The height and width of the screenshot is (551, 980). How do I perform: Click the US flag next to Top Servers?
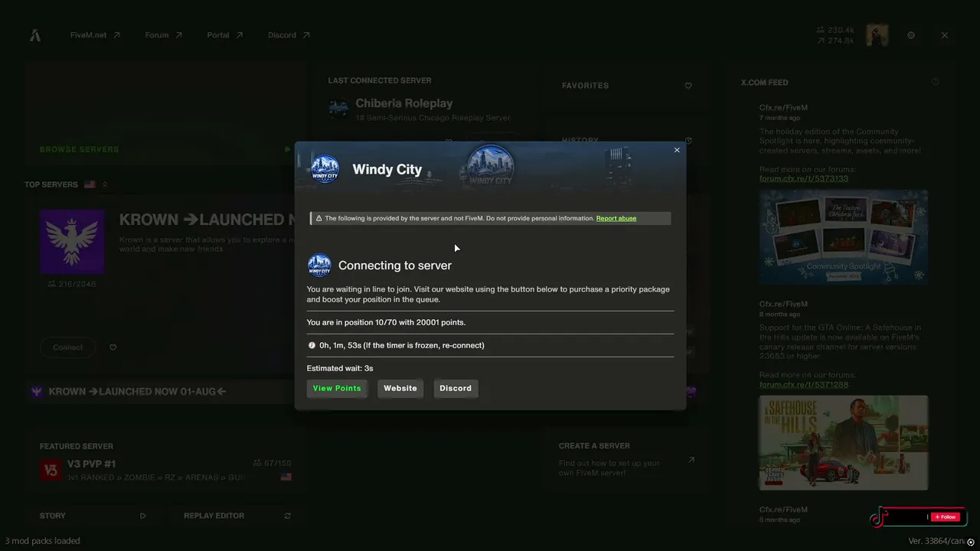[90, 184]
